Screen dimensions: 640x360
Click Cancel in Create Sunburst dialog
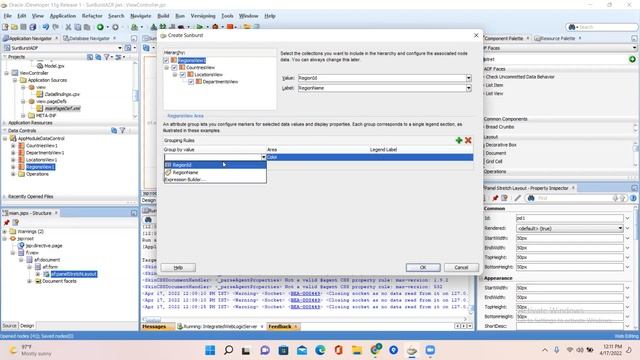(461, 267)
